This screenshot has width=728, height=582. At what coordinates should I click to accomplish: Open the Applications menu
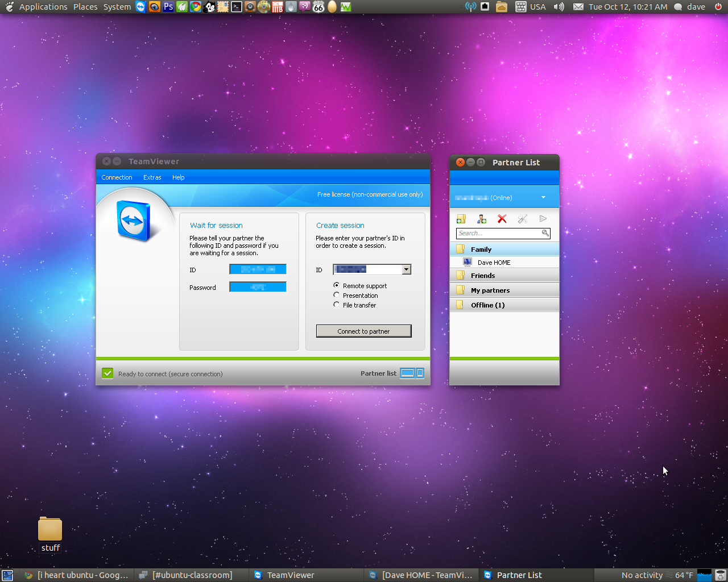coord(43,7)
